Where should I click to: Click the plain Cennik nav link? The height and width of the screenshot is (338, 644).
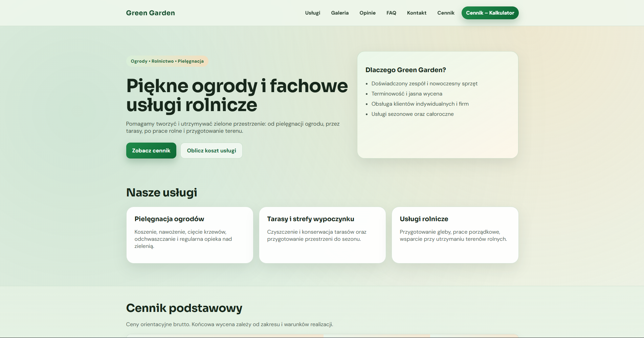pos(445,13)
